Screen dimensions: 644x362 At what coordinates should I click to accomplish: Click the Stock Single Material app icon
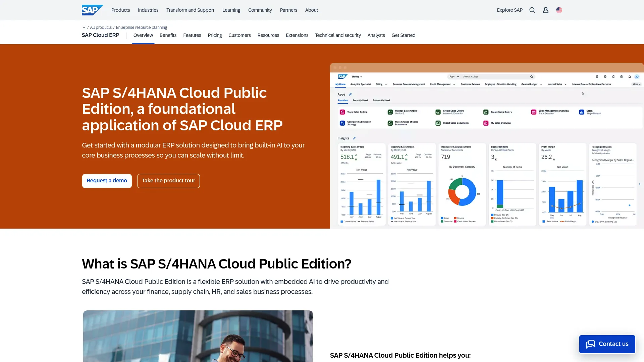[582, 112]
